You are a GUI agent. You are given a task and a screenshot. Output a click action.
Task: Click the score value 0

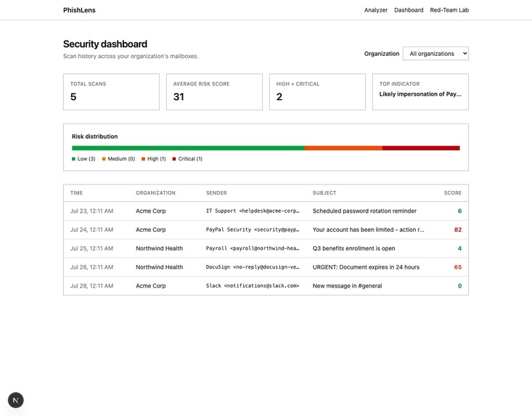pos(459,286)
